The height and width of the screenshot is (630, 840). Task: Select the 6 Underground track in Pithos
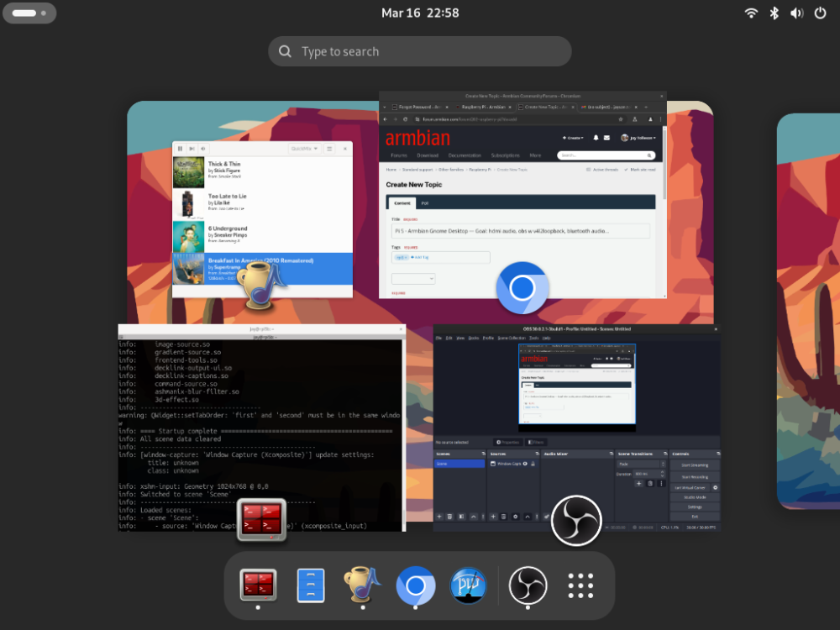[262, 236]
